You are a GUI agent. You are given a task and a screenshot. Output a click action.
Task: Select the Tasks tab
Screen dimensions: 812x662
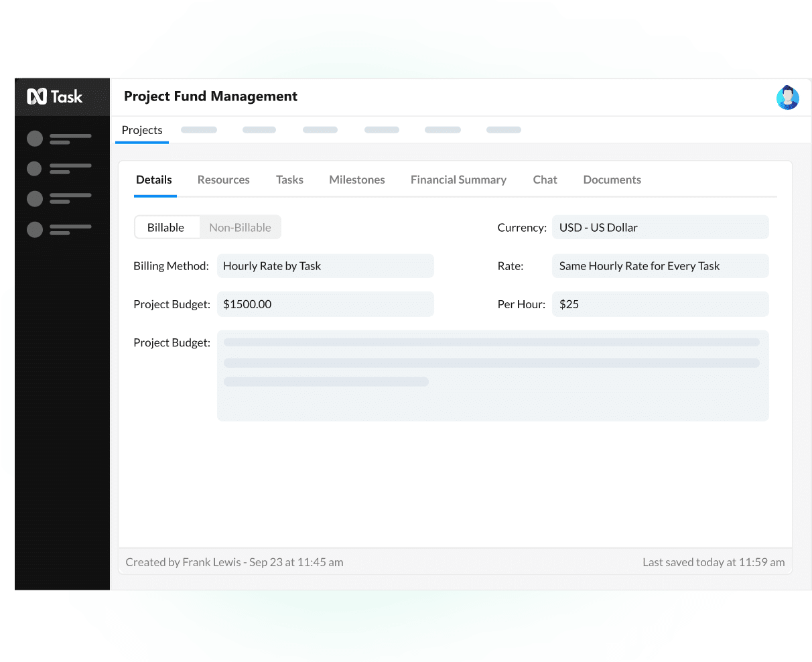pos(289,180)
